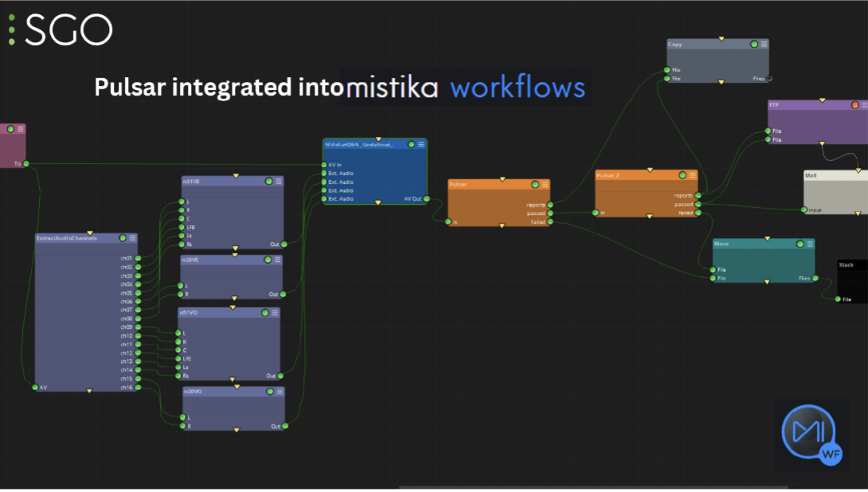Select the Pulsar failed output port
Screen dimensions: 868x492
(550, 222)
